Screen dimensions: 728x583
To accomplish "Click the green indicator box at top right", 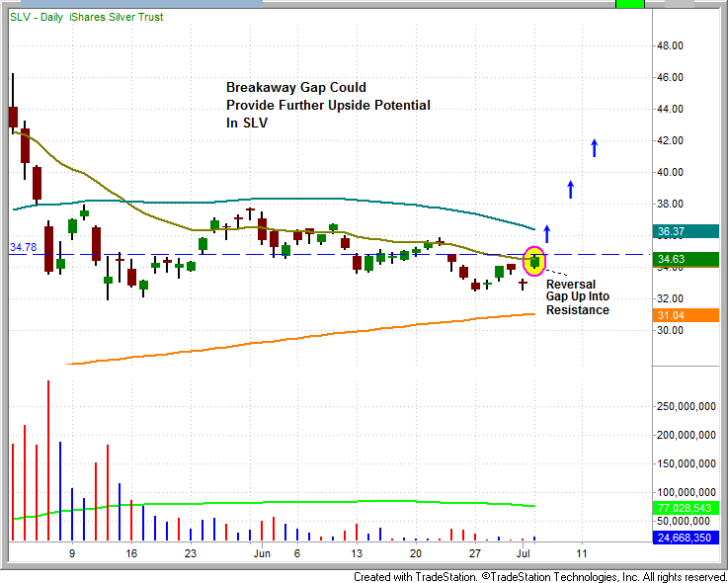I will coord(628,4).
